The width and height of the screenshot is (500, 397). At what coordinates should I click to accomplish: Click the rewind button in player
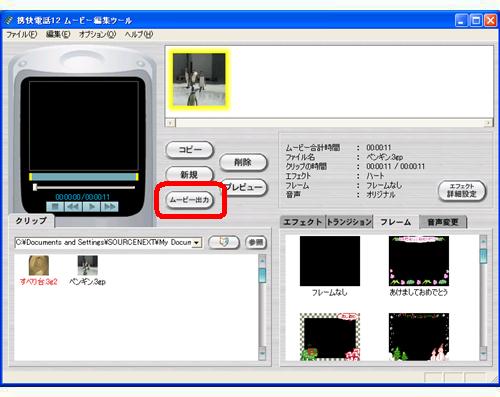click(x=73, y=207)
